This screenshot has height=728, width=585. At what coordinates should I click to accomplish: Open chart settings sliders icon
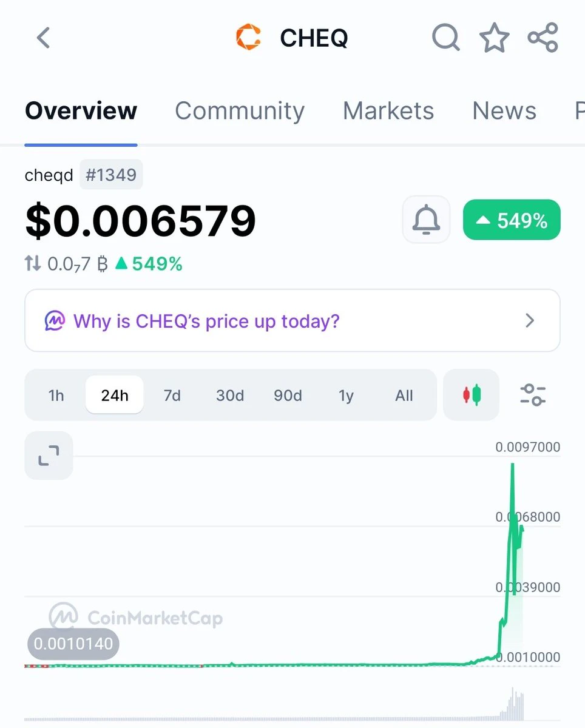[533, 395]
